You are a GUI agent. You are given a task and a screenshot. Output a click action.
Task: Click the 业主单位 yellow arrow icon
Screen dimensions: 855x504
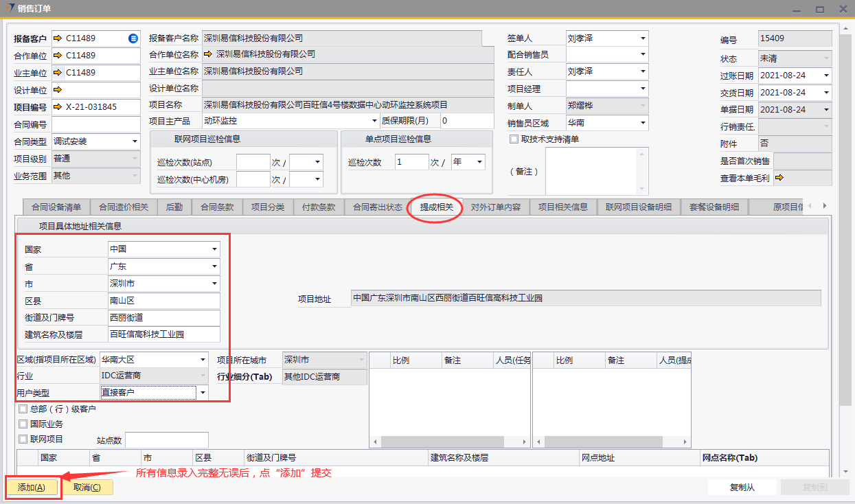tap(57, 73)
